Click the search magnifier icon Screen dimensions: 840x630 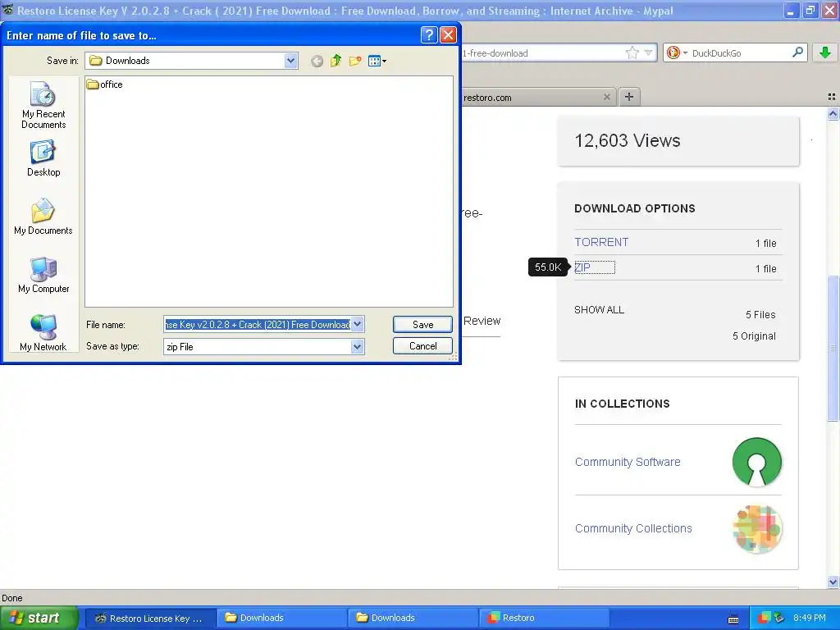pos(797,52)
